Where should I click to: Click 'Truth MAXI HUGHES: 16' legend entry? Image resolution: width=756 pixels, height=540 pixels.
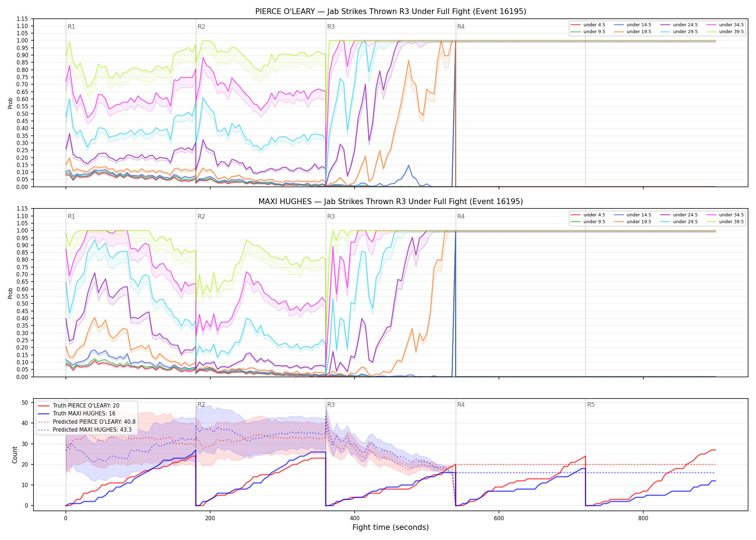[77, 414]
